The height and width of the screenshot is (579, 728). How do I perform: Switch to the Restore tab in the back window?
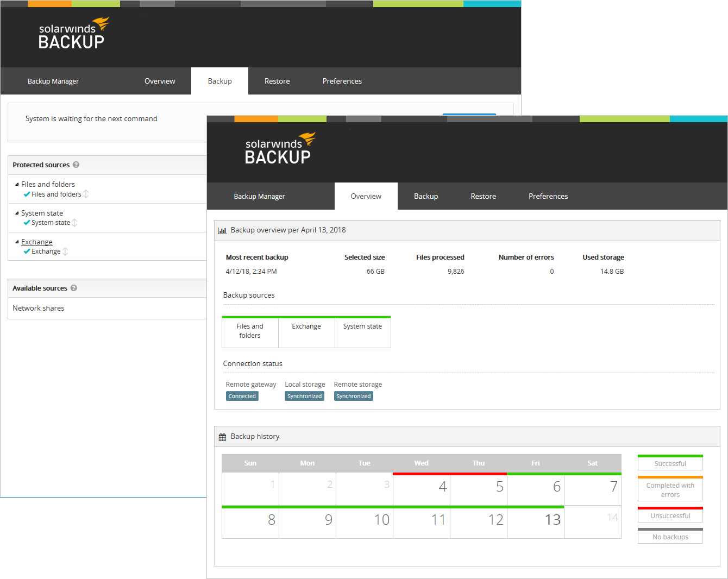click(277, 81)
